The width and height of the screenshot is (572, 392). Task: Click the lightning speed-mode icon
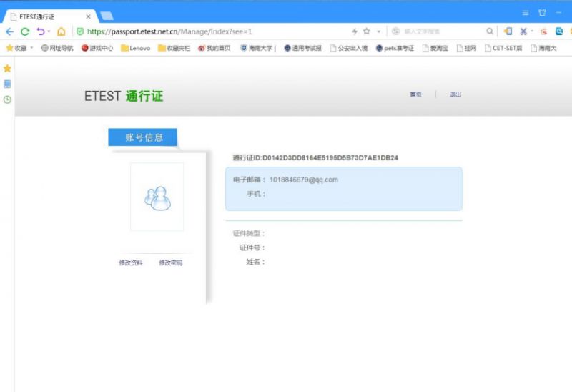click(354, 31)
